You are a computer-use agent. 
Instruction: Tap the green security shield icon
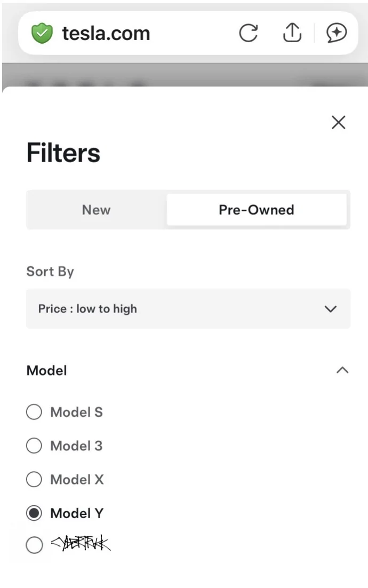point(42,33)
